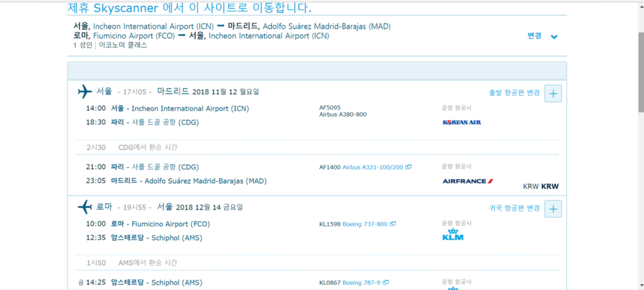Open the plus button beside 출발 항공편 변경
The image size is (644, 290).
[553, 93]
